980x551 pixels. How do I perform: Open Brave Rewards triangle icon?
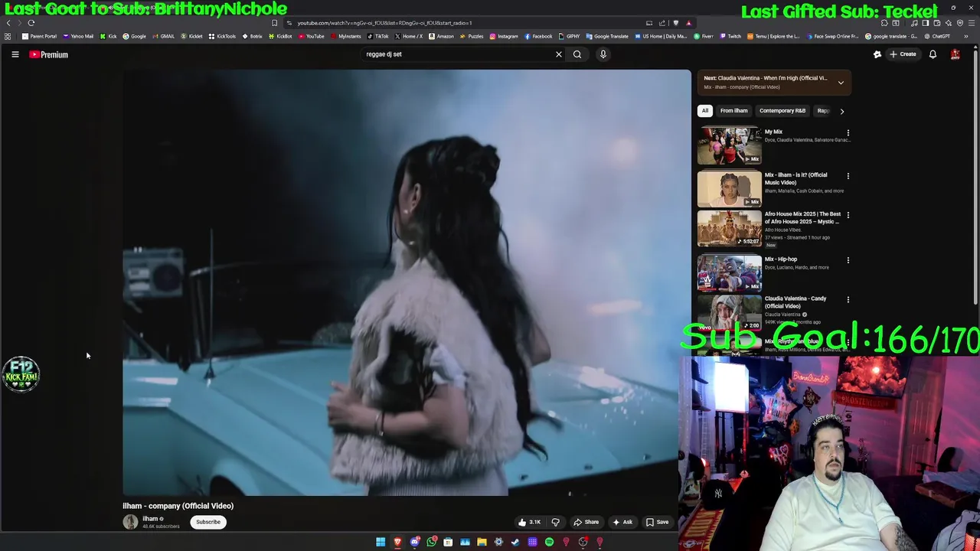tap(688, 23)
